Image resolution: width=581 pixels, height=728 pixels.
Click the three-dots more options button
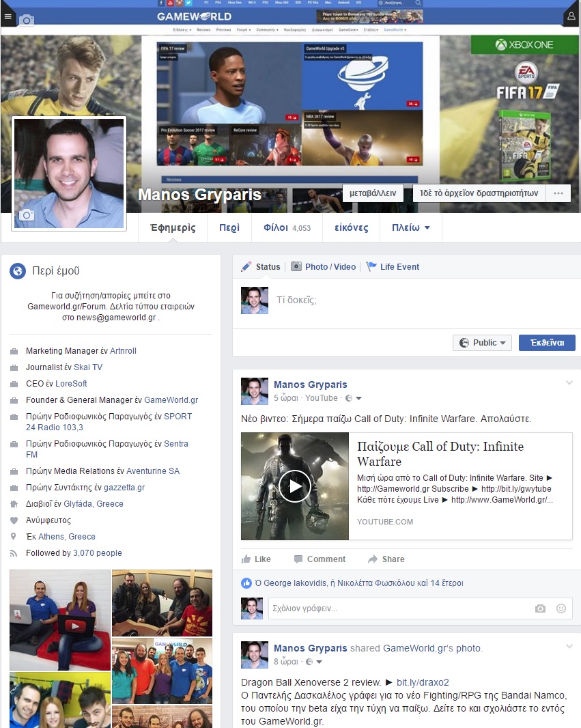pyautogui.click(x=558, y=193)
